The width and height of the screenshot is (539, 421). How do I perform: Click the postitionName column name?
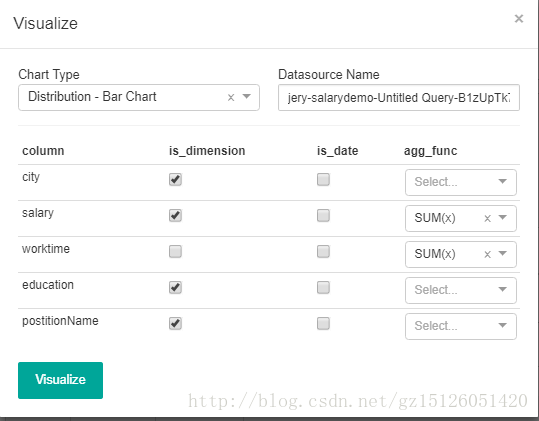[60, 321]
